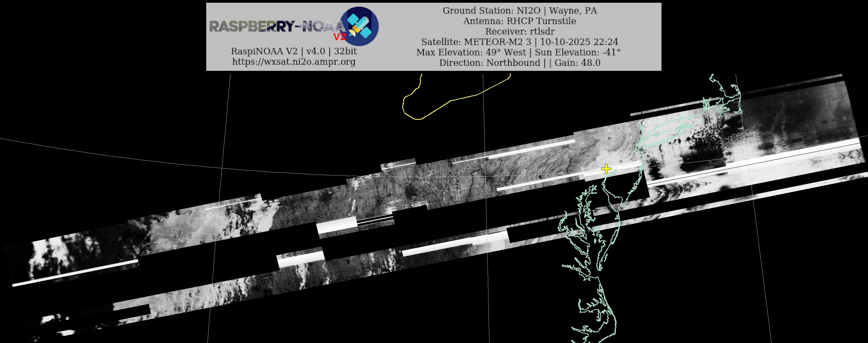The image size is (868, 343).
Task: Click the Direction Northbound label
Action: coord(489,63)
